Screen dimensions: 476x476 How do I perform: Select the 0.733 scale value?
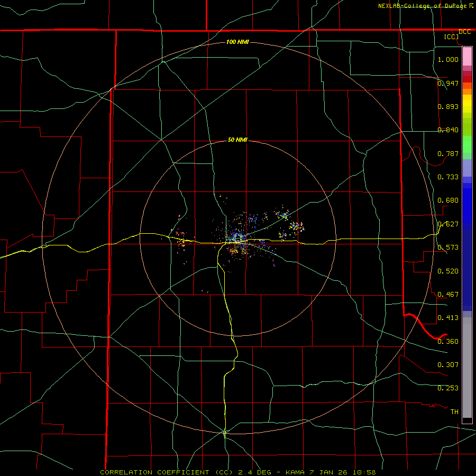tap(448, 177)
